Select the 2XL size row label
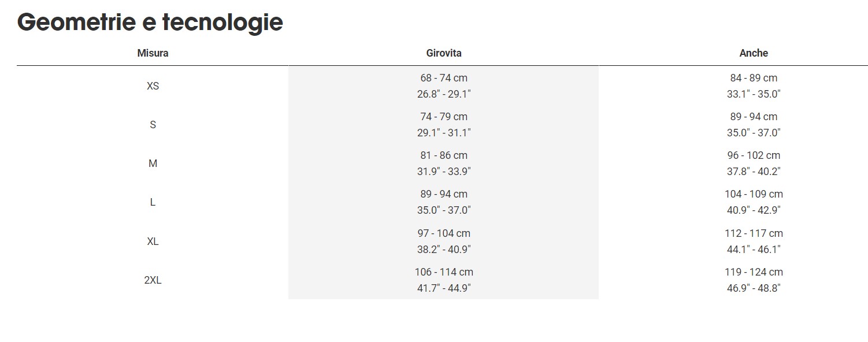This screenshot has height=342, width=868. pos(153,280)
